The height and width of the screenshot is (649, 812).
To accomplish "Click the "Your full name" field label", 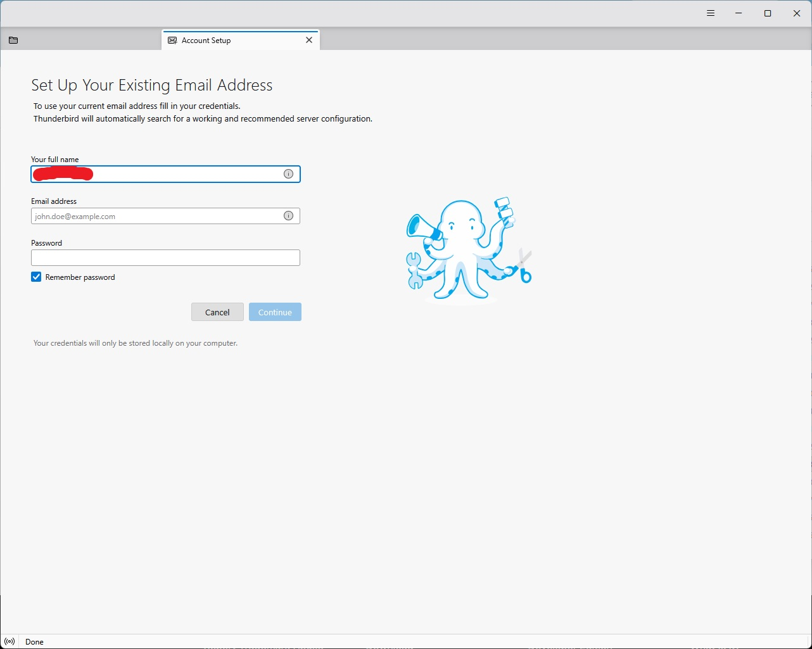I will 55,160.
